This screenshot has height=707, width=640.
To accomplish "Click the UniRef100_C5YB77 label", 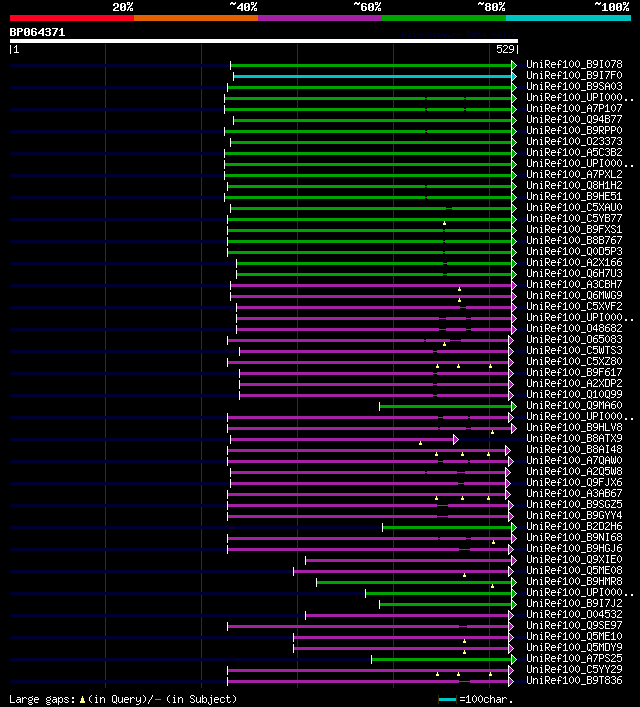I will pos(574,219).
